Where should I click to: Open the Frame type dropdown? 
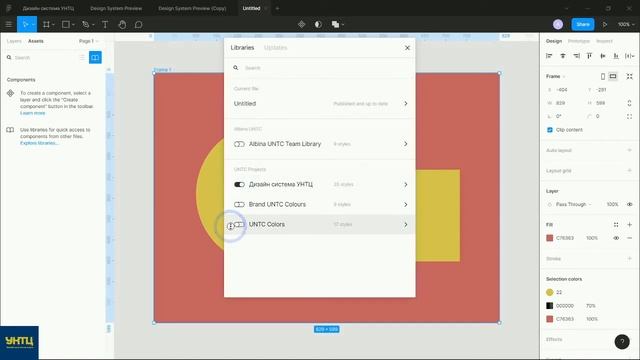556,76
